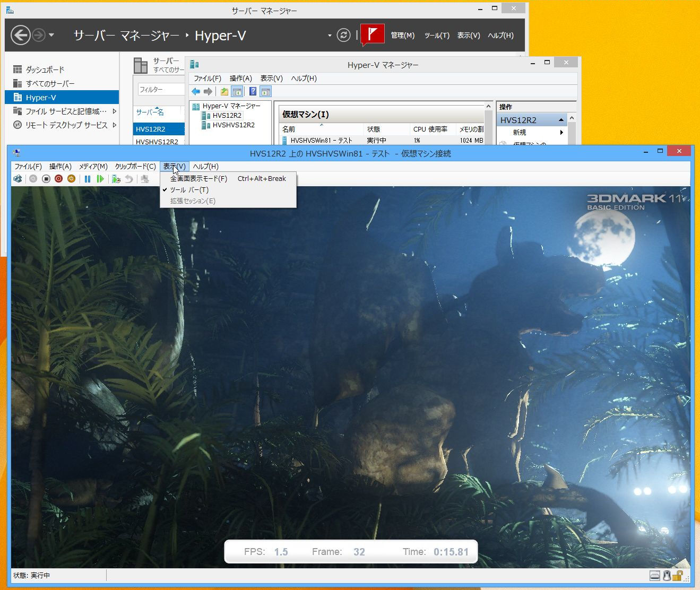This screenshot has width=700, height=590.
Task: Sort by CPU 使用率 column header
Action: click(x=433, y=129)
